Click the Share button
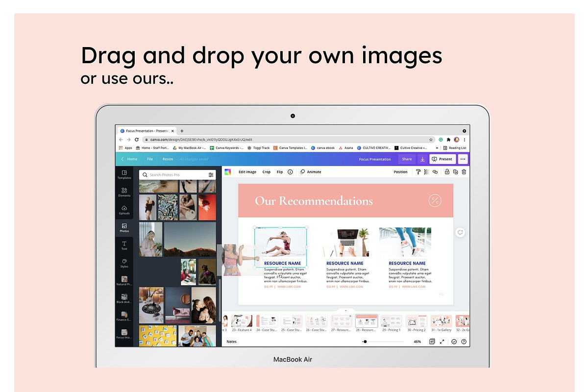Image resolution: width=588 pixels, height=392 pixels. click(407, 159)
